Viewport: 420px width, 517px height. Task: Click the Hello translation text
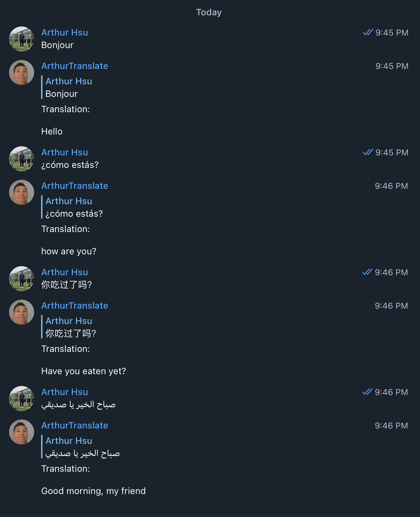click(52, 131)
